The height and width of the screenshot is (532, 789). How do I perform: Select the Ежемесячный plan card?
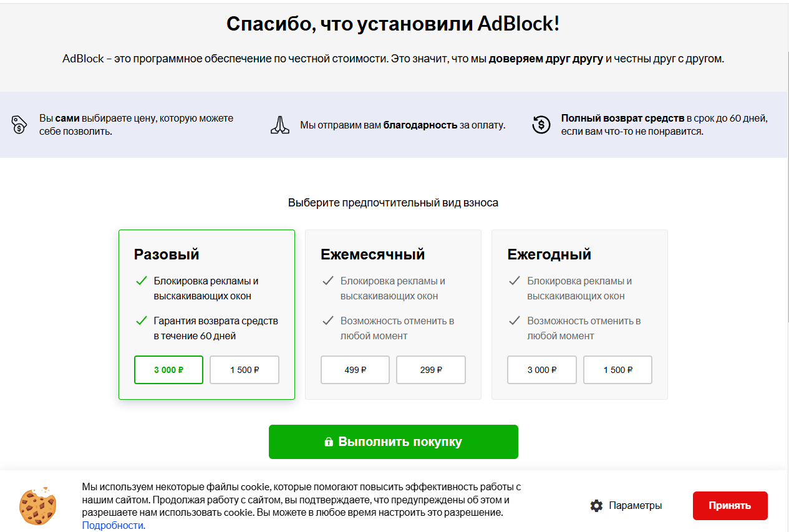(393, 314)
